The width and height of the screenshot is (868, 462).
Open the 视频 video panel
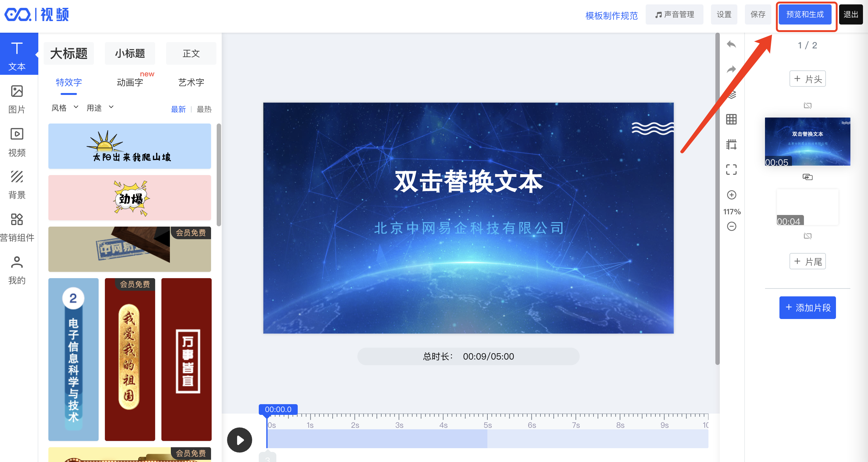point(17,142)
